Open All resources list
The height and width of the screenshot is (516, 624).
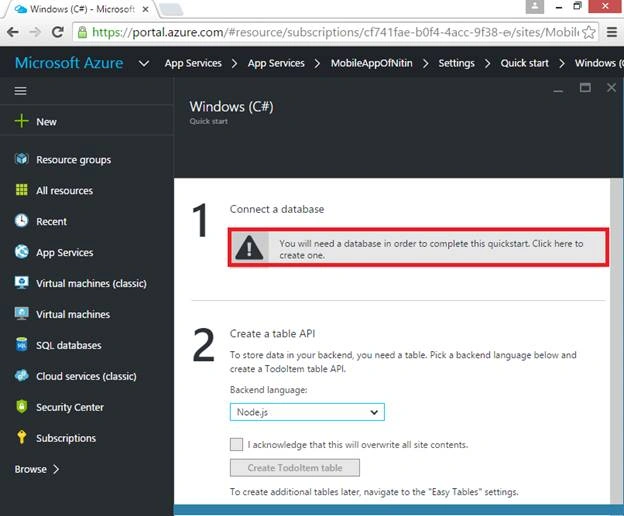(64, 191)
